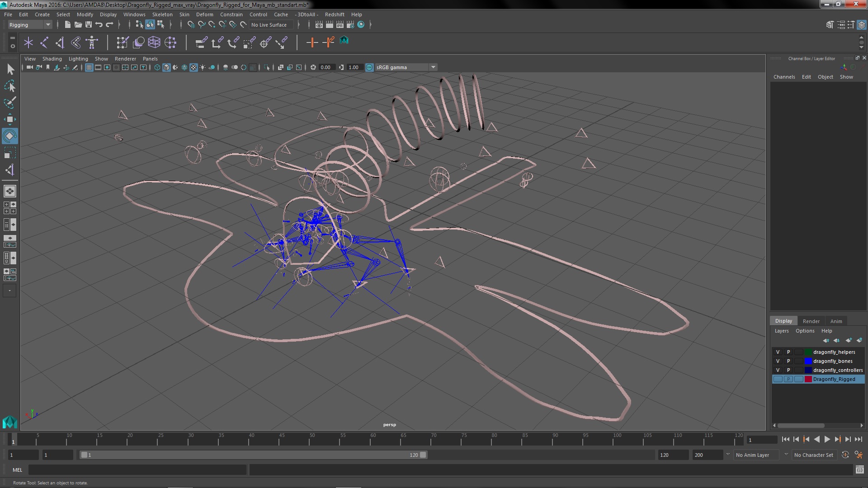
Task: Click the Play Backwards button
Action: tap(816, 439)
